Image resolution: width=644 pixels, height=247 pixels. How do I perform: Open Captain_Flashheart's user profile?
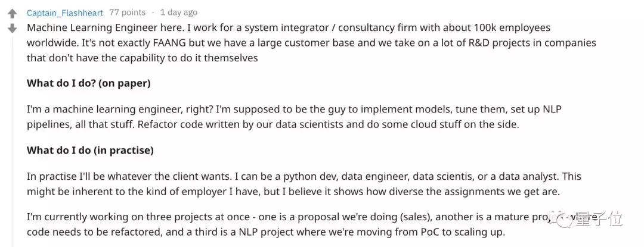click(x=65, y=12)
